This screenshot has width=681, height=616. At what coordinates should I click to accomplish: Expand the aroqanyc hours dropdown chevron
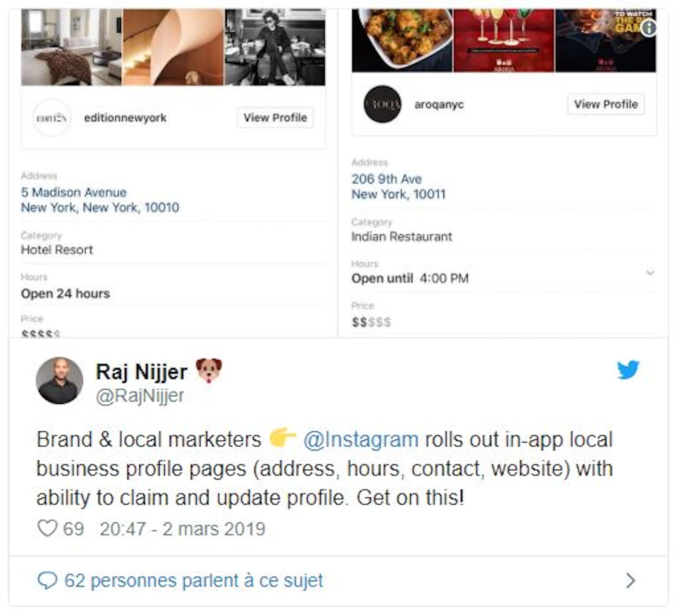[650, 272]
